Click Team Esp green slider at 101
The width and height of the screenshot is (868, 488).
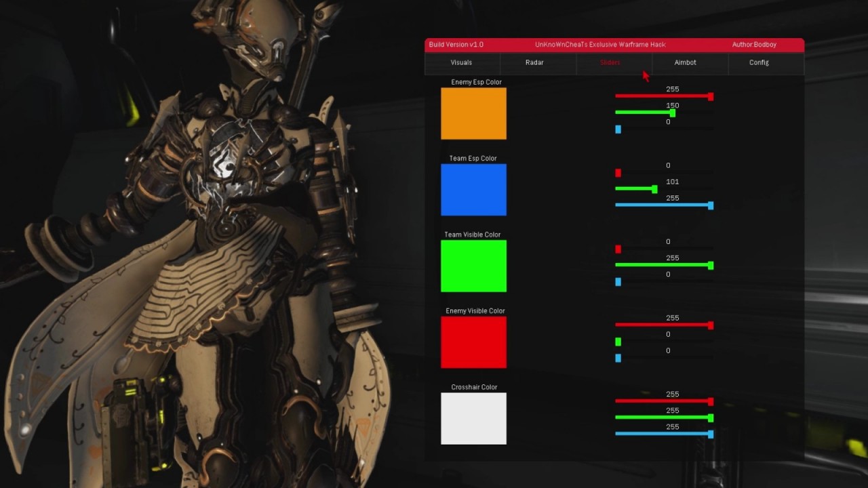[x=664, y=190]
